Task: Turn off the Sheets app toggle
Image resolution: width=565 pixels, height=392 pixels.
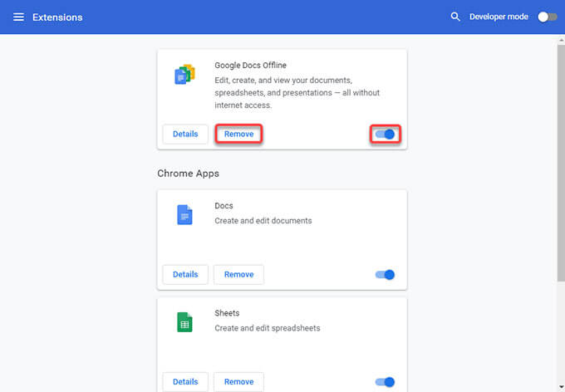Action: [385, 382]
